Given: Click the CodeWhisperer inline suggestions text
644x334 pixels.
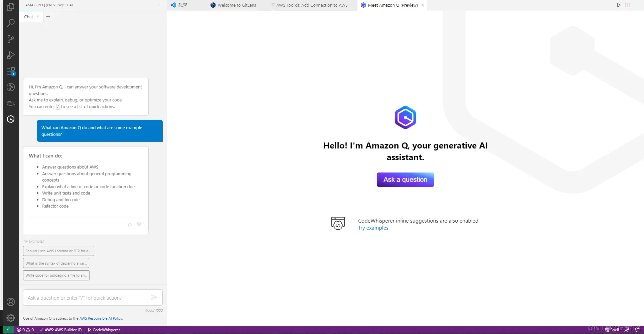Looking at the screenshot, I should coord(419,221).
